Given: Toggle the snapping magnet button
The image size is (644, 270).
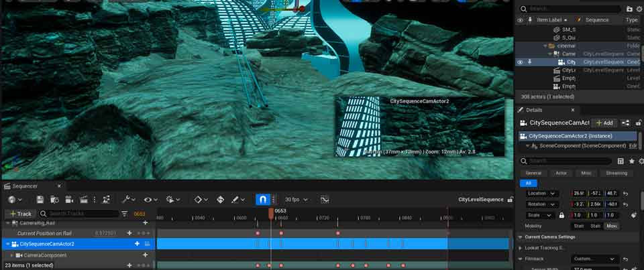Looking at the screenshot, I should click(x=262, y=200).
